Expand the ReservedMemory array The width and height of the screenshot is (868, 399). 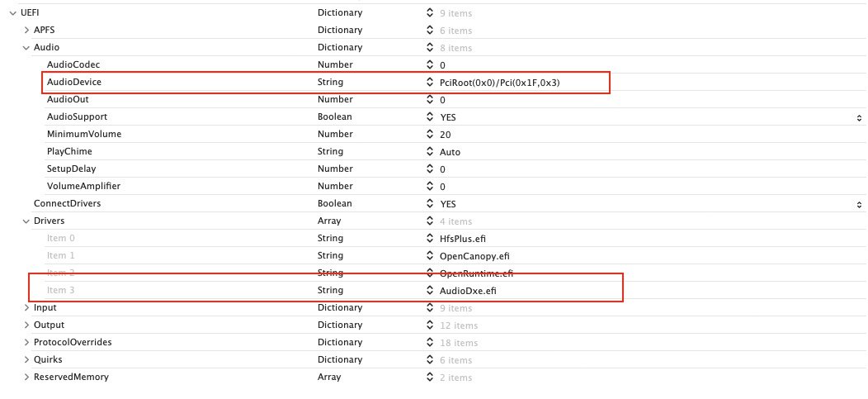[26, 378]
